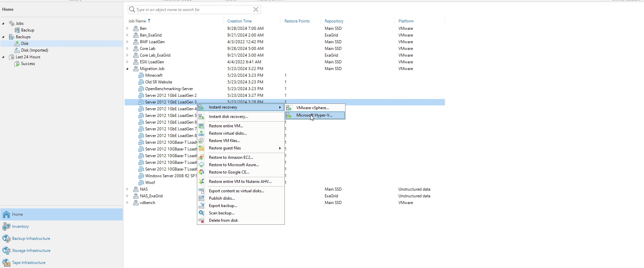Select Server 2012 1GbE LoadGen 2 row
The height and width of the screenshot is (268, 644).
coord(285,95)
